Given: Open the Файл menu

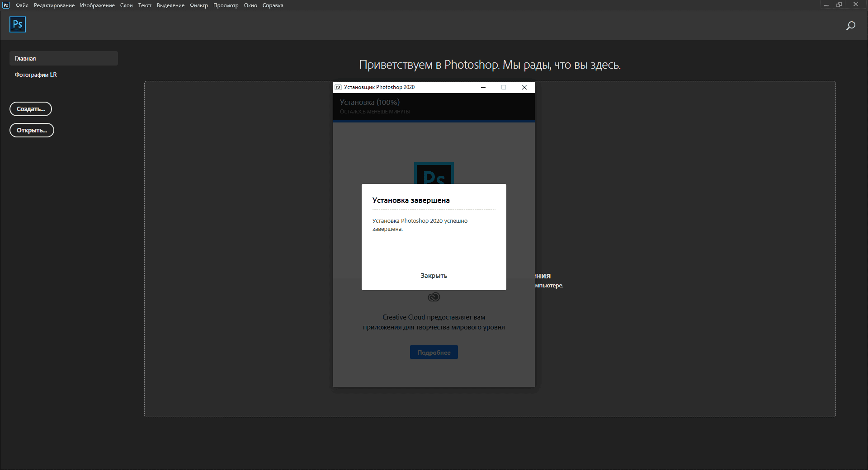Looking at the screenshot, I should click(x=22, y=5).
